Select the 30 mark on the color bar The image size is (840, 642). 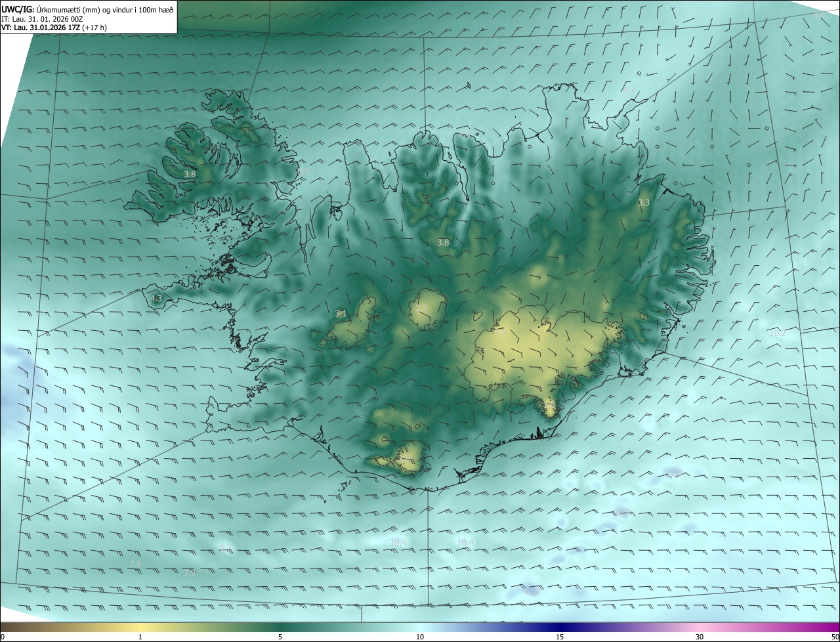(700, 637)
